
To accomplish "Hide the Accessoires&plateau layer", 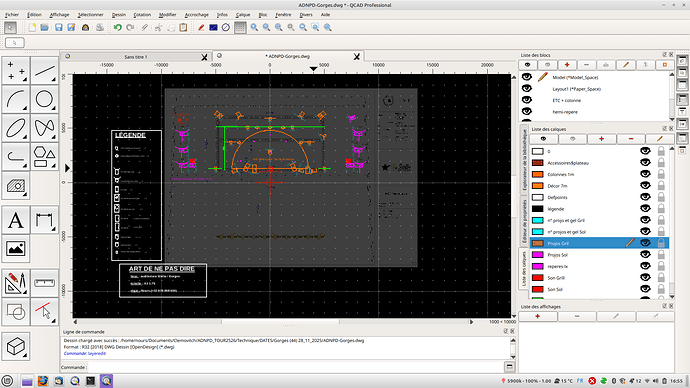I will point(645,162).
